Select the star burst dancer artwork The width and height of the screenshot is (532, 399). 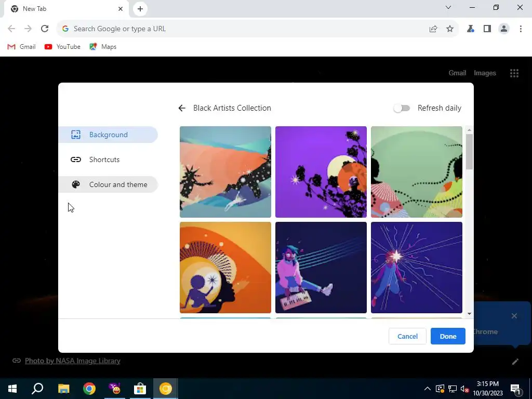pos(416,268)
